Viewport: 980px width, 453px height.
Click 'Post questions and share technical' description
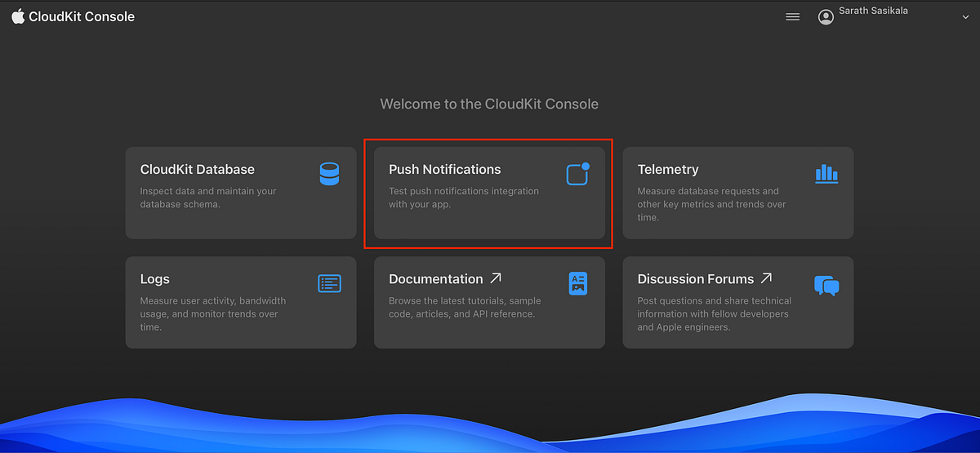[x=715, y=313]
